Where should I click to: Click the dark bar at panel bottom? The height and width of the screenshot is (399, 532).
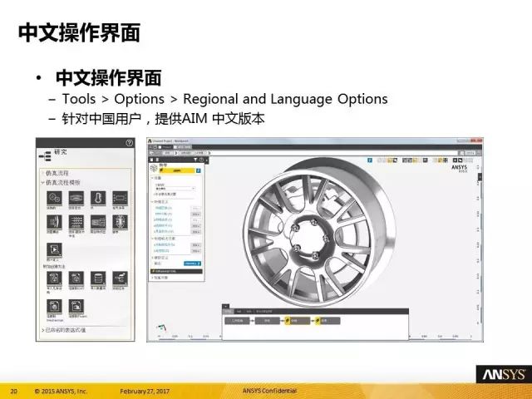click(x=176, y=272)
